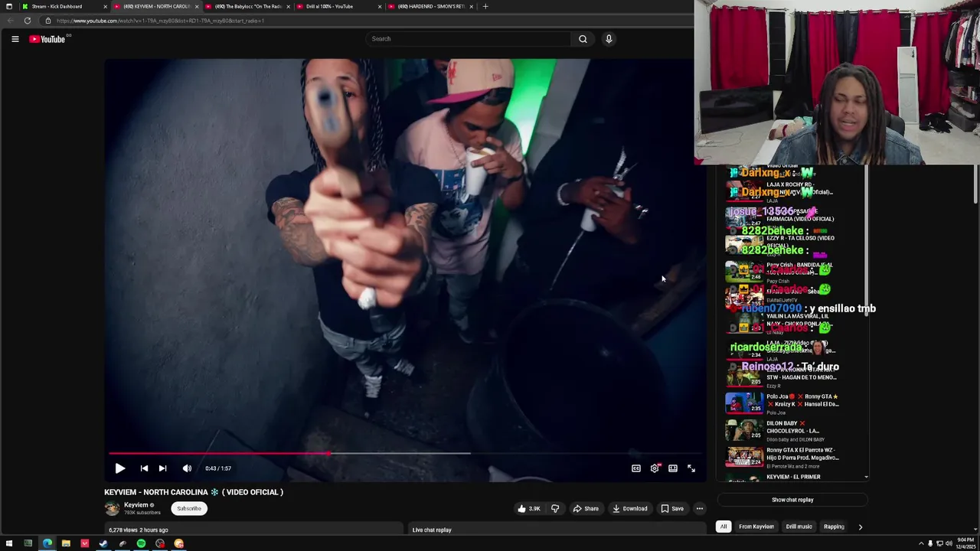This screenshot has width=980, height=551.
Task: Reload the current page
Action: point(28,21)
